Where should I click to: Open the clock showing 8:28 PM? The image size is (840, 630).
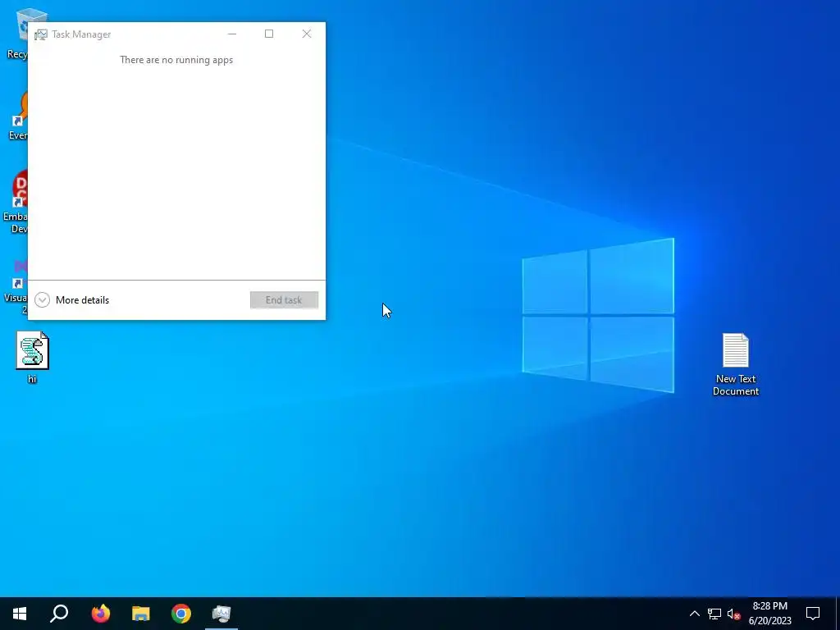coord(769,614)
